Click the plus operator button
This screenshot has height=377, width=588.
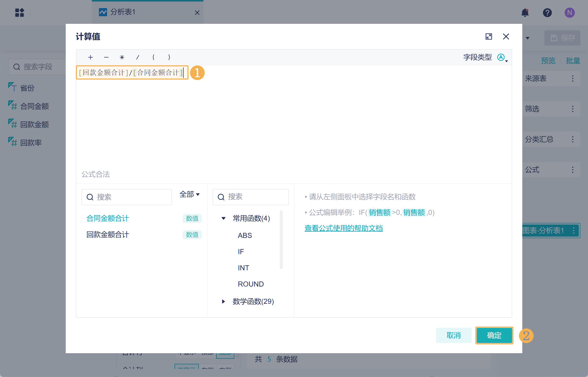tap(91, 57)
